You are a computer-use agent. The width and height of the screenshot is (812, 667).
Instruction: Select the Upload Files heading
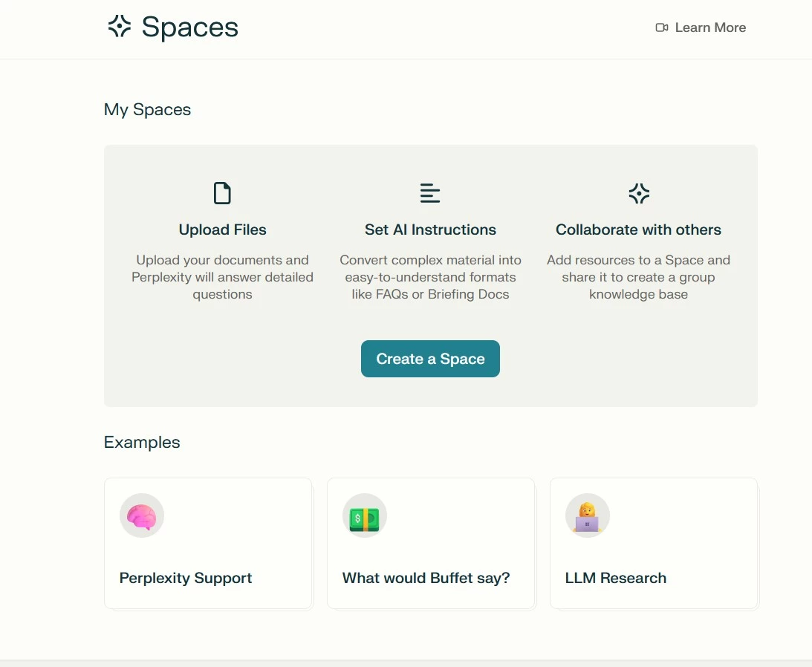click(223, 230)
